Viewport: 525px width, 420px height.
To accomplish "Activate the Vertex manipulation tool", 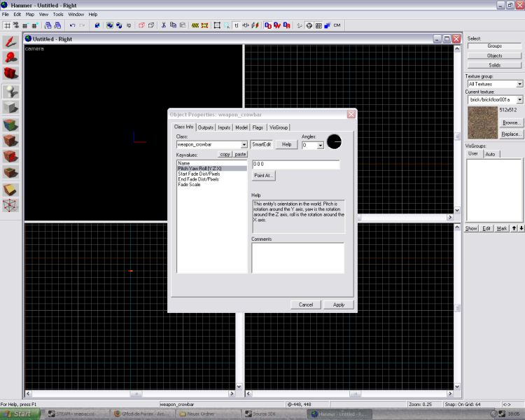I will [11, 205].
